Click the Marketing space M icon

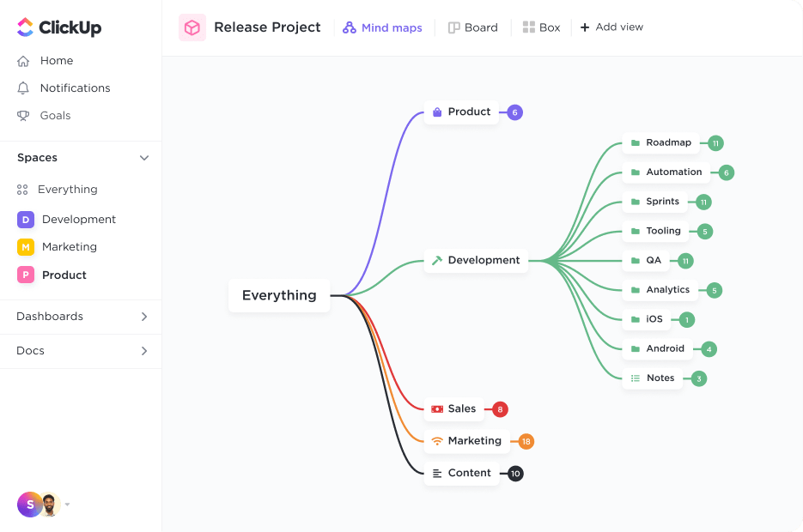coord(27,247)
